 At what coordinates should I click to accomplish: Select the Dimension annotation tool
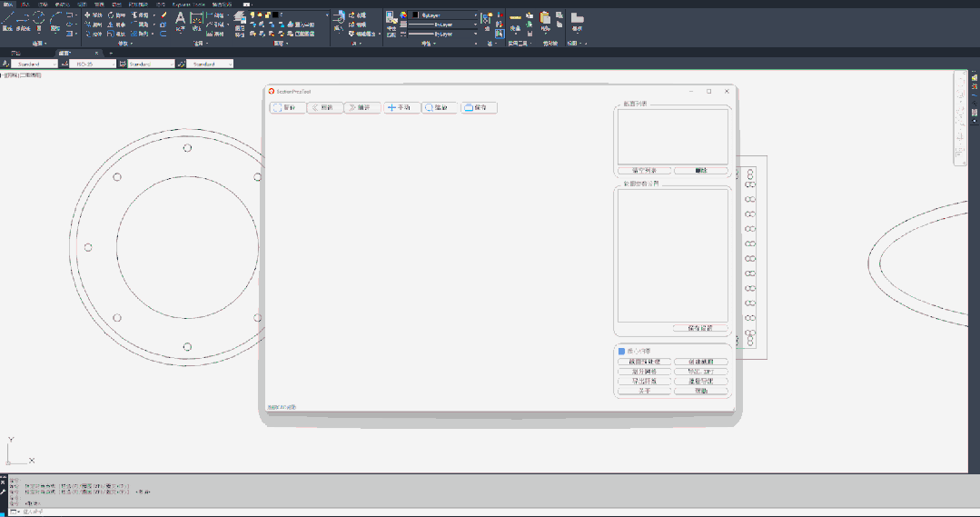[x=196, y=21]
